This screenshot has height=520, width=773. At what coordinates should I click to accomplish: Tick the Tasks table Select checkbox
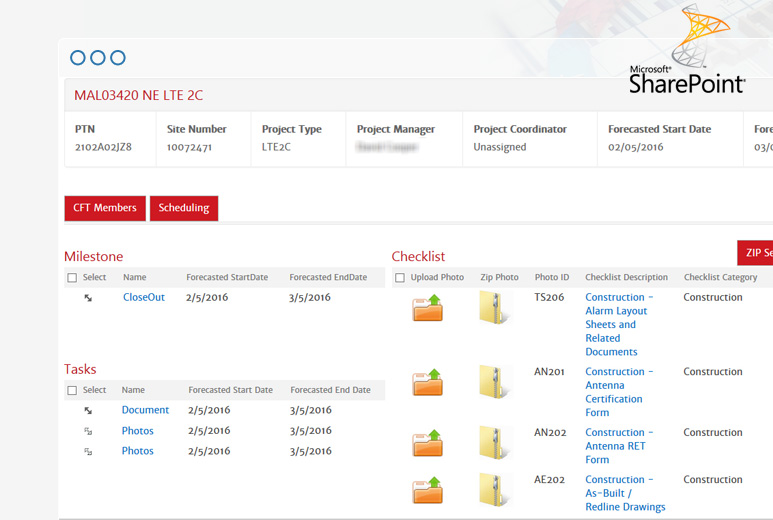tap(72, 390)
